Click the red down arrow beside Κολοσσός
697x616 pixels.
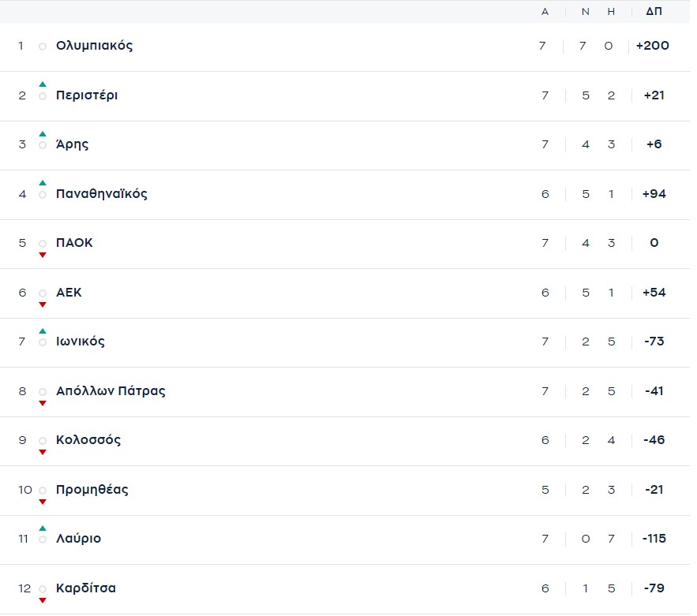coord(43,452)
